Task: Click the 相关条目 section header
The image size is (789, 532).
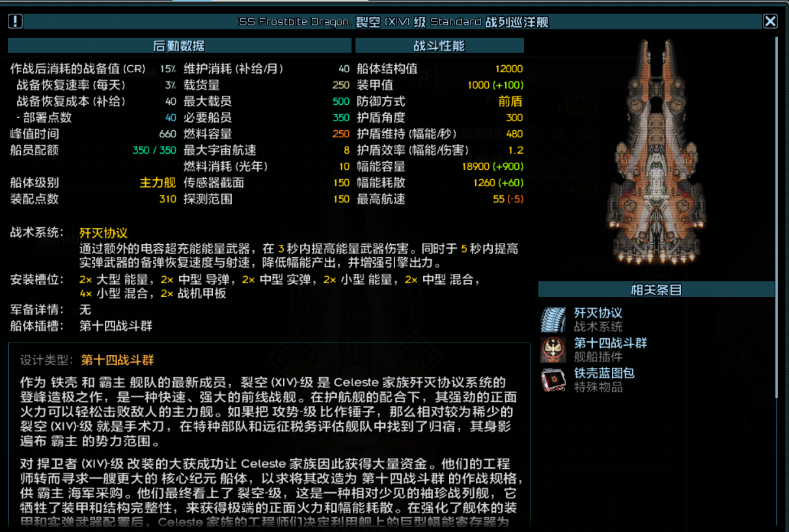Action: pyautogui.click(x=656, y=290)
